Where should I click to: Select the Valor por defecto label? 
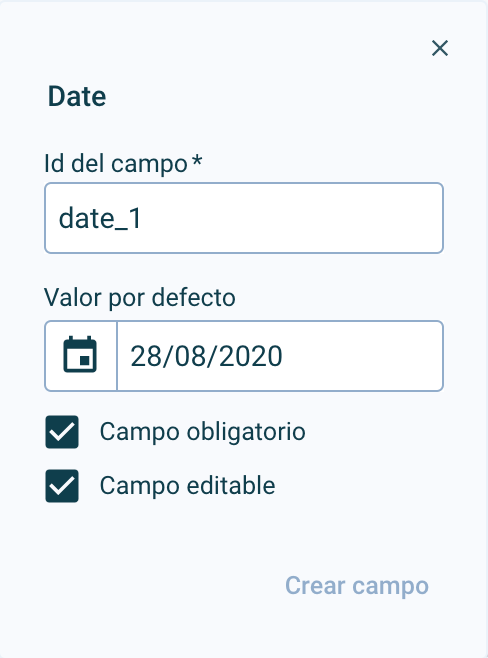(140, 298)
